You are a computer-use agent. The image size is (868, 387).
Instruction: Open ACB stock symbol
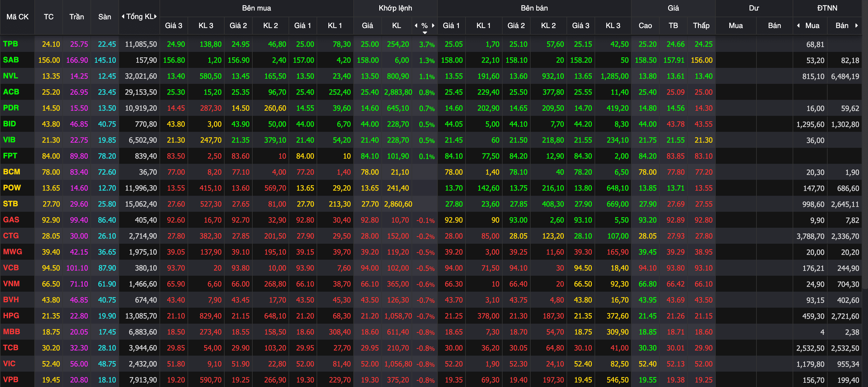pyautogui.click(x=11, y=92)
